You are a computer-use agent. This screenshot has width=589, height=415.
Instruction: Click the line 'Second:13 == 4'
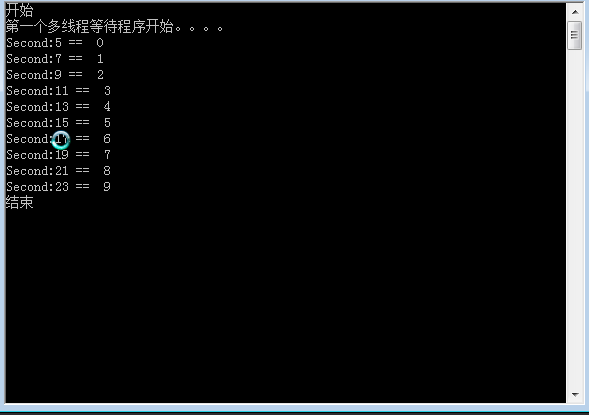[59, 107]
